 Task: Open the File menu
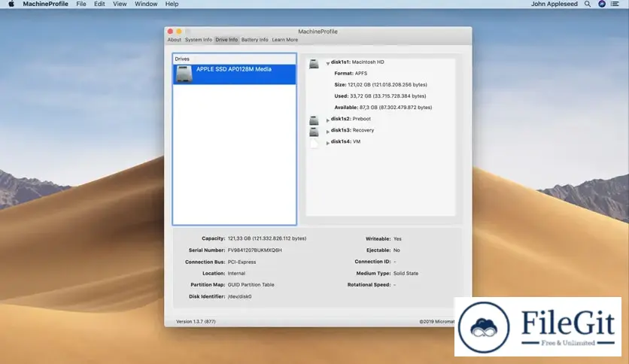pyautogui.click(x=81, y=4)
